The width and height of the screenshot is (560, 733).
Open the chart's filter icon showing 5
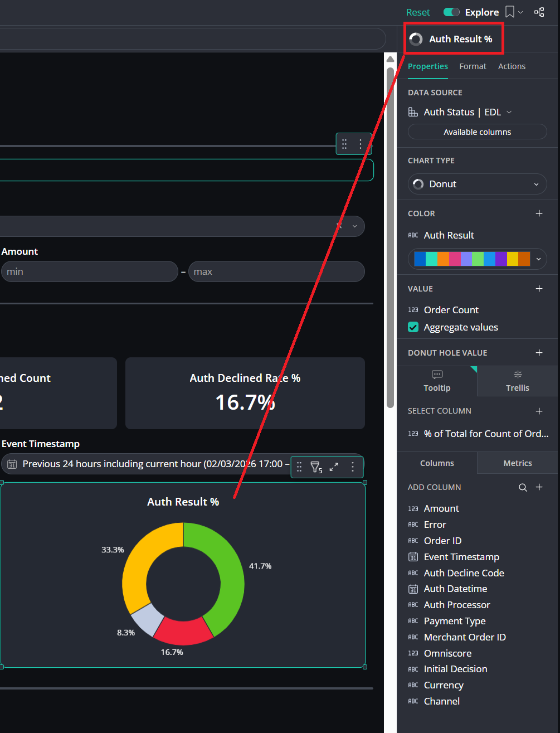[316, 467]
